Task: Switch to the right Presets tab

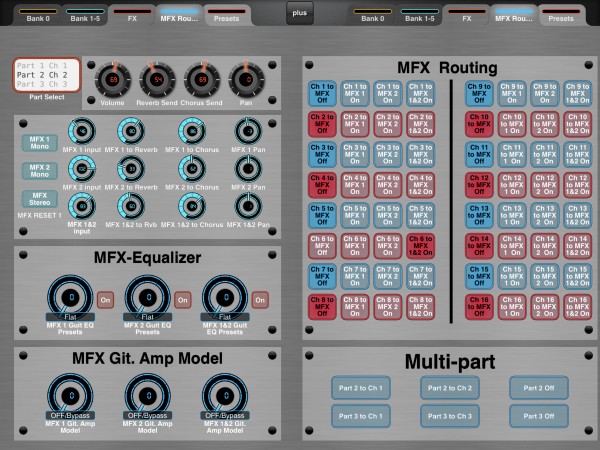Action: click(561, 15)
